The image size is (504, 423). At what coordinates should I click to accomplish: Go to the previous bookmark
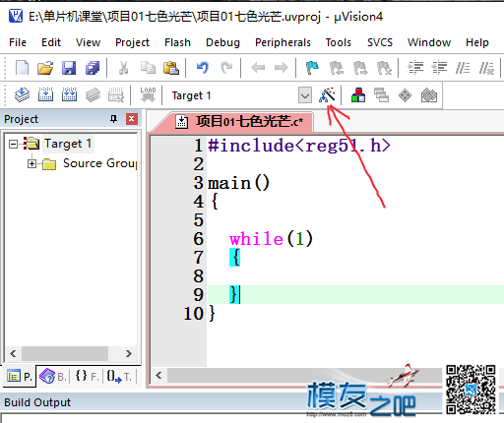coord(337,68)
